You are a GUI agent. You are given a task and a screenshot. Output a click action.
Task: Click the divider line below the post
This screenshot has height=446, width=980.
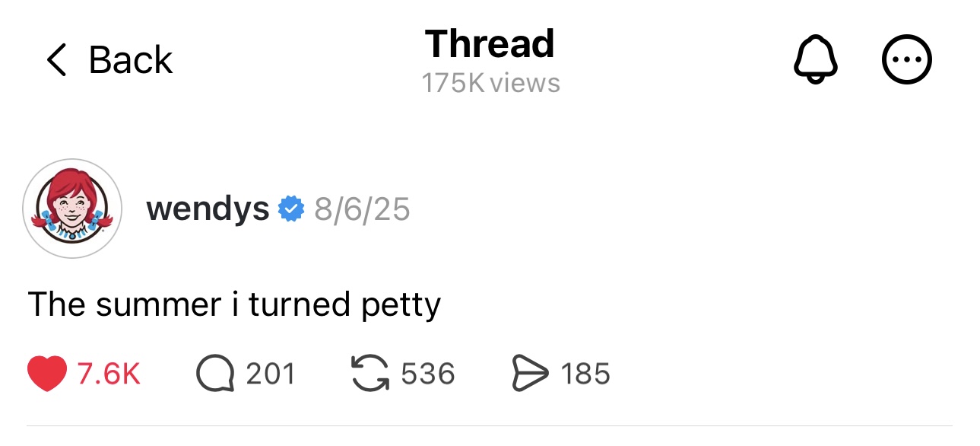click(x=490, y=425)
